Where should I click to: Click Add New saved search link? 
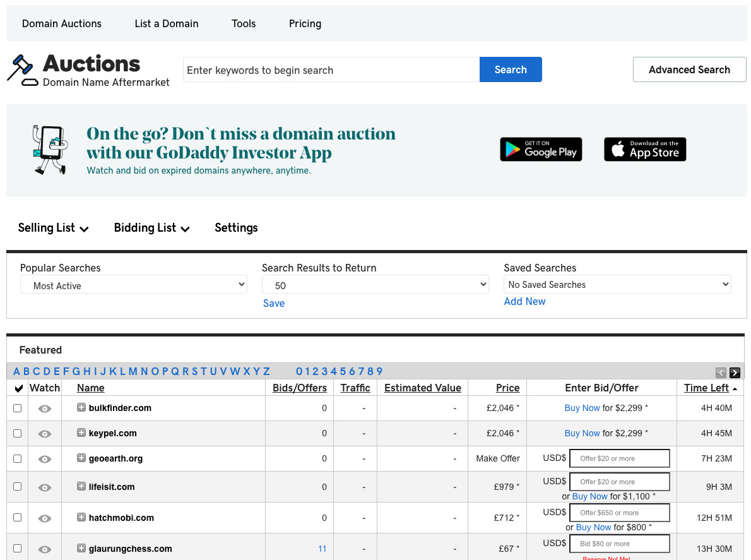(x=524, y=301)
